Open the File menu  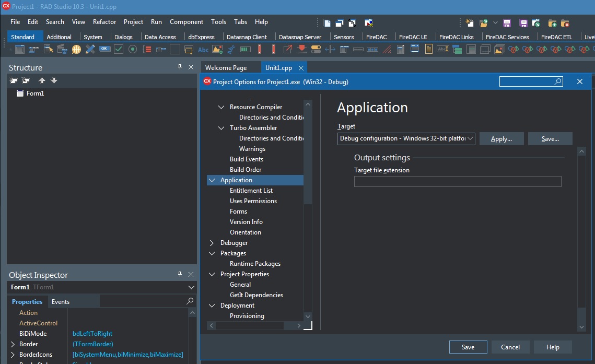pyautogui.click(x=15, y=22)
